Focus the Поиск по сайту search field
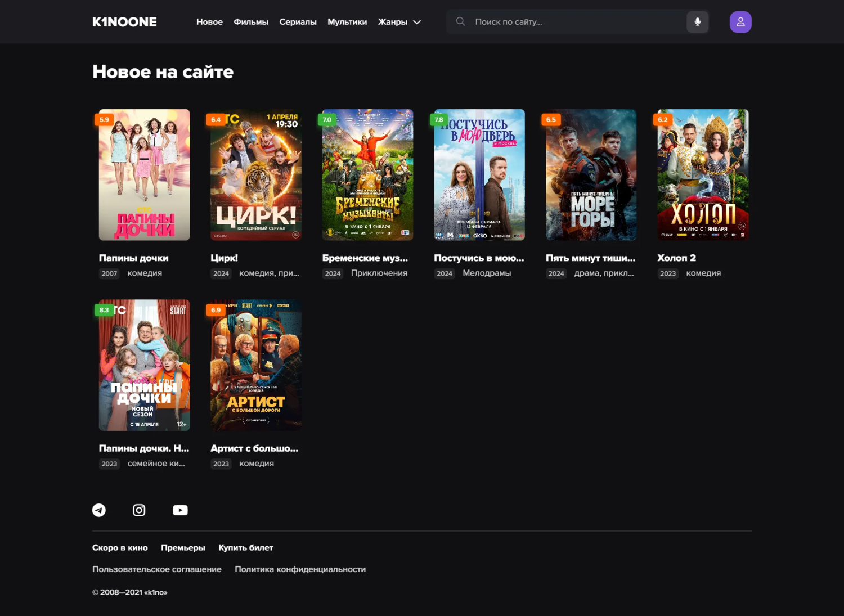This screenshot has width=844, height=616. pyautogui.click(x=577, y=22)
